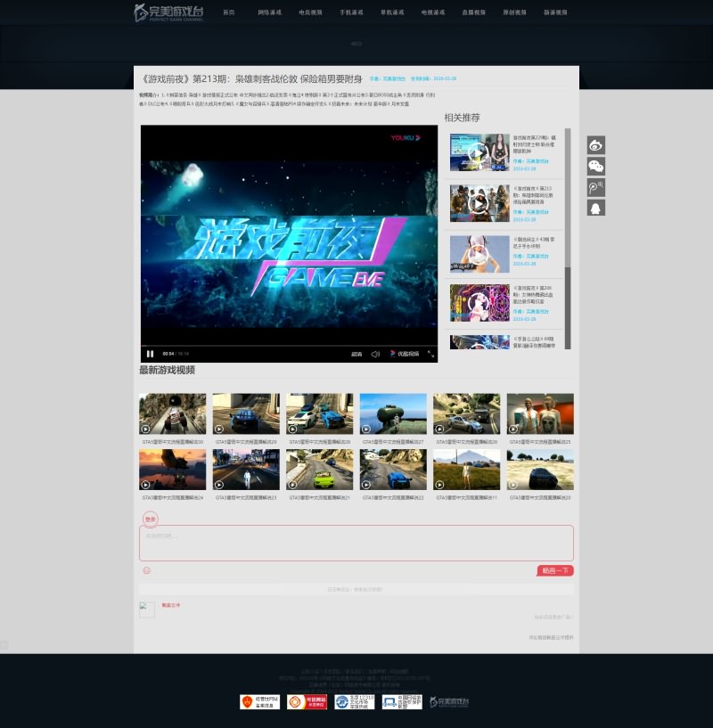Open the 原创视频 nav section

point(514,12)
